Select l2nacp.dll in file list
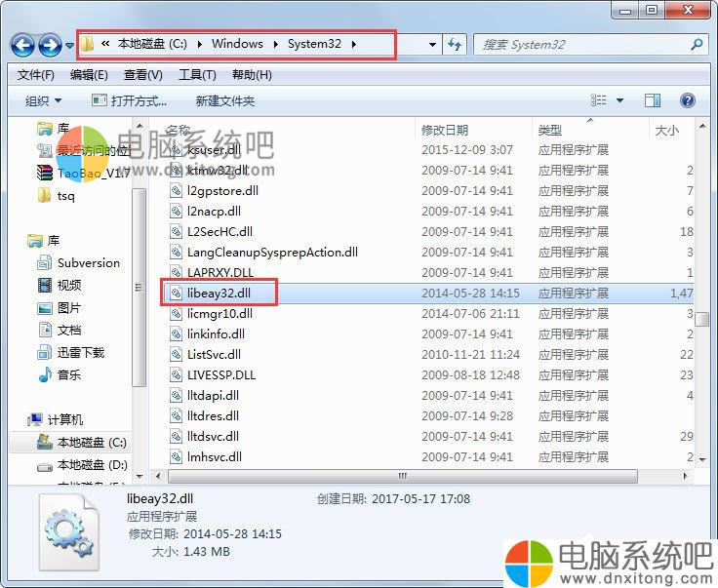The height and width of the screenshot is (588, 718). pos(214,211)
